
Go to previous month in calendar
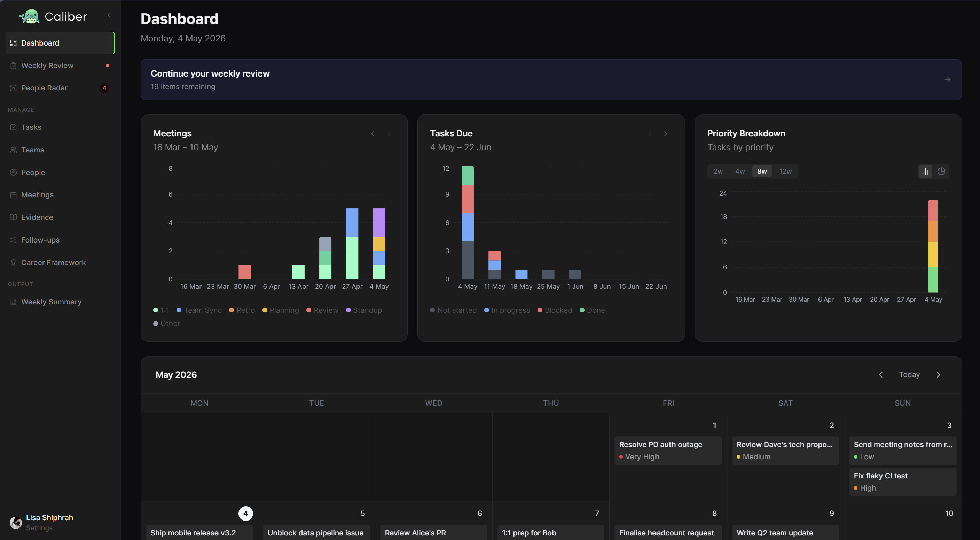point(881,375)
